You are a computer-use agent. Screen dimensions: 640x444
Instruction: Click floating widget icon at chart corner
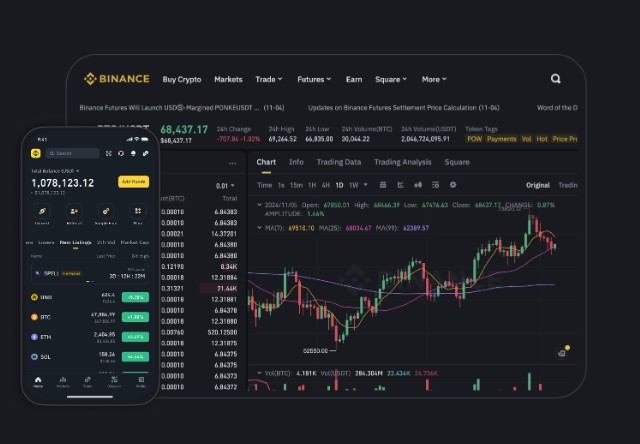[x=563, y=352]
